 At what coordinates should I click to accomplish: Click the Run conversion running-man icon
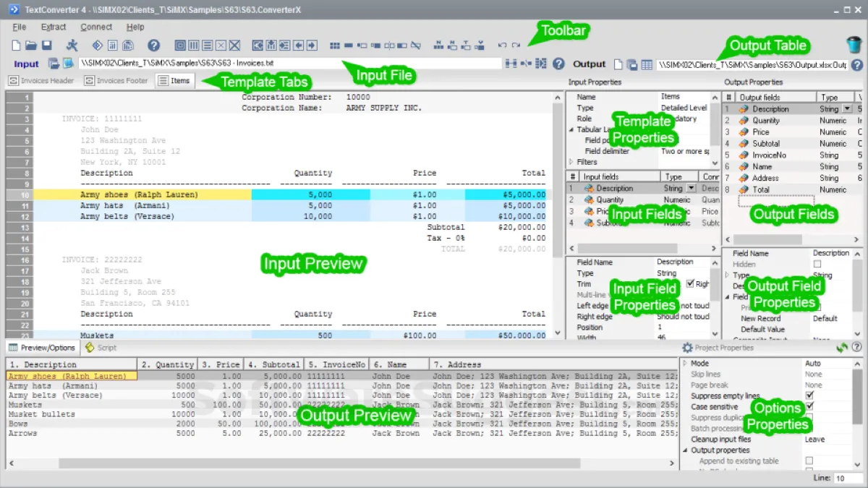(72, 46)
